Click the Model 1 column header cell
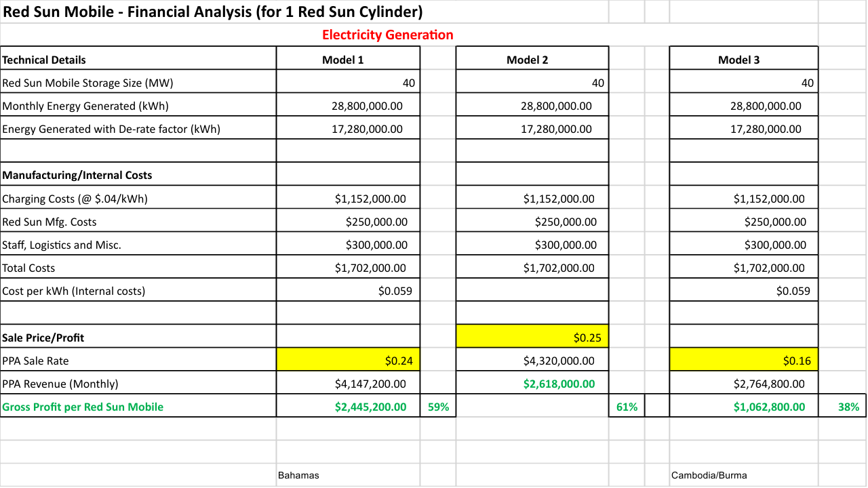Screen dimensions: 868x488 349,59
